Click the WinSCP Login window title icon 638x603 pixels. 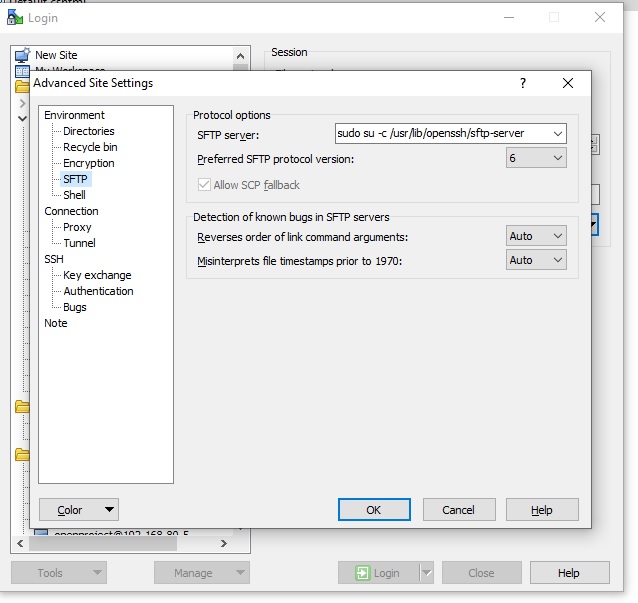point(14,17)
